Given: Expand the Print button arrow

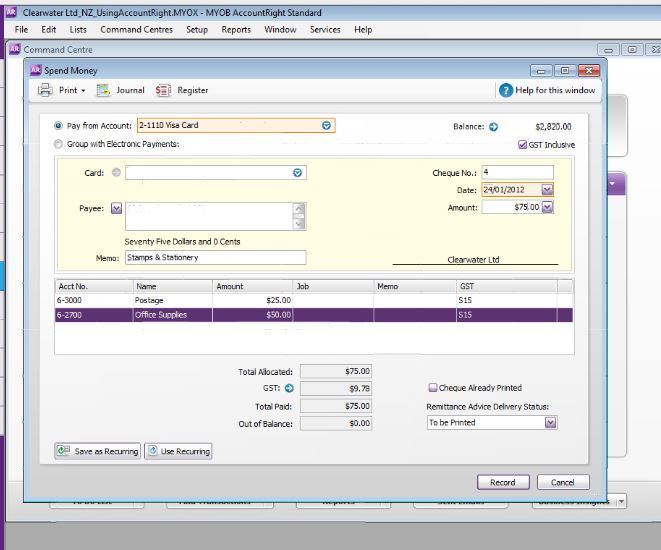Looking at the screenshot, I should 83,91.
